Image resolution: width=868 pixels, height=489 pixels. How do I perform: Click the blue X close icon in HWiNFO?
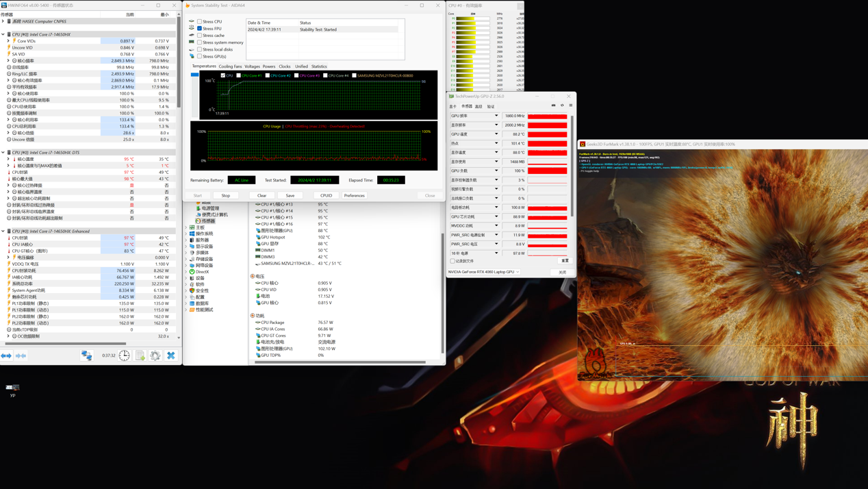[171, 355]
